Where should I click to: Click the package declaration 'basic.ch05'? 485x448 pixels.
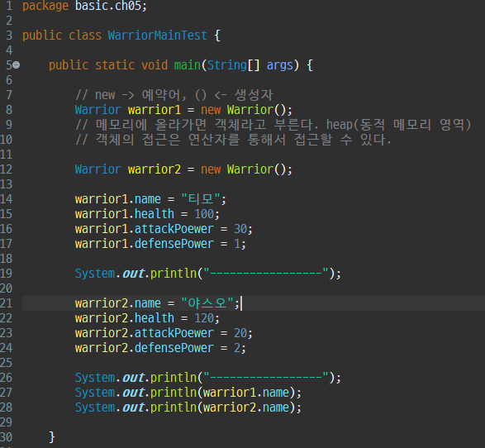click(108, 6)
